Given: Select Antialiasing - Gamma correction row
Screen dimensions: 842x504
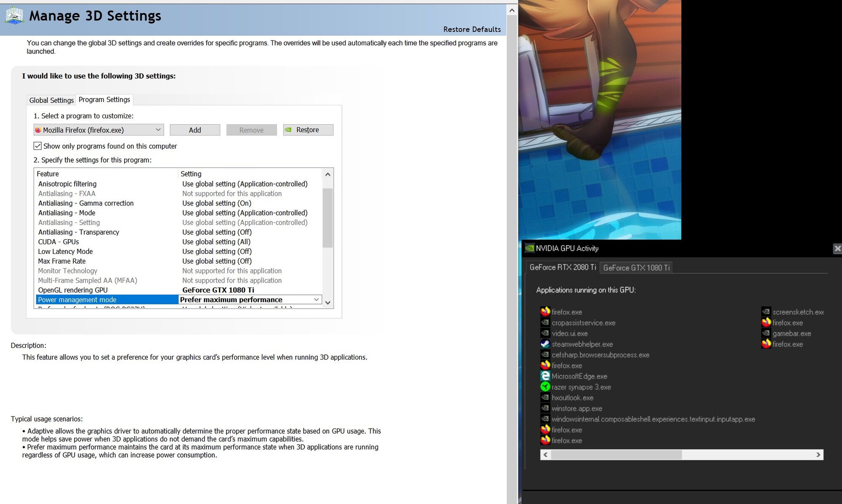Looking at the screenshot, I should 179,203.
